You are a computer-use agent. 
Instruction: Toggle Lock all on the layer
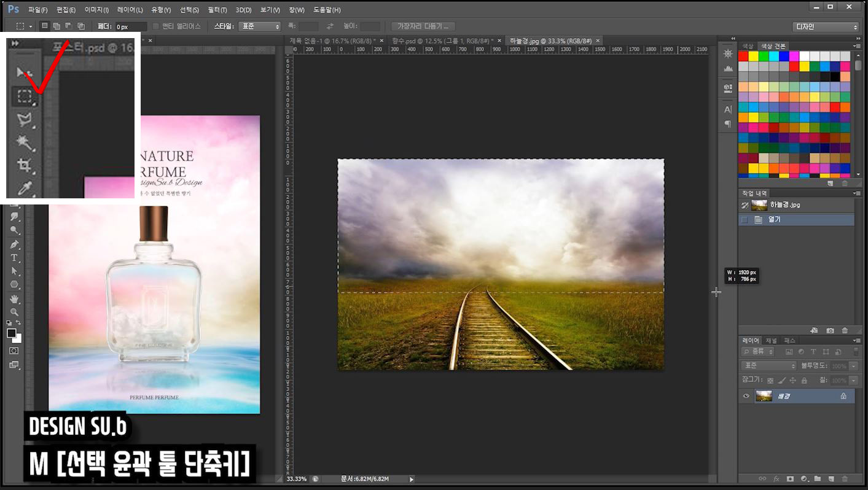pos(804,381)
